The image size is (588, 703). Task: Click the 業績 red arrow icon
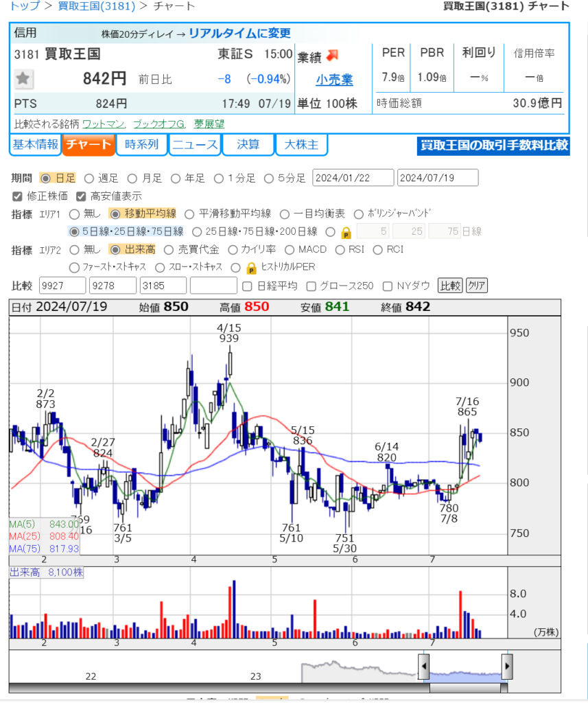[x=333, y=55]
